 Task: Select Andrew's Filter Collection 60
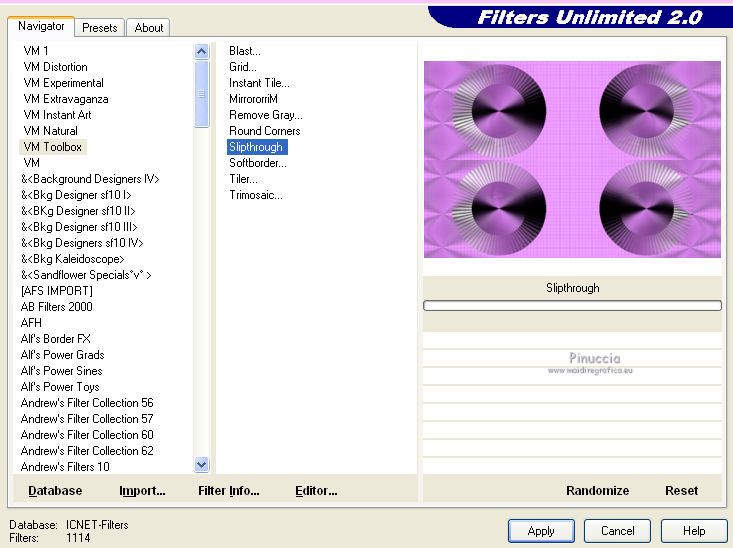tap(87, 434)
